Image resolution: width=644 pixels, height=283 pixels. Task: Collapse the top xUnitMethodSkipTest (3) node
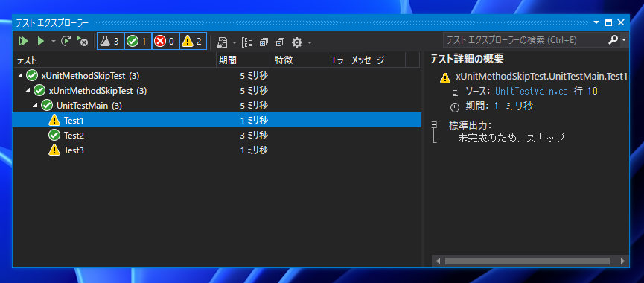20,75
